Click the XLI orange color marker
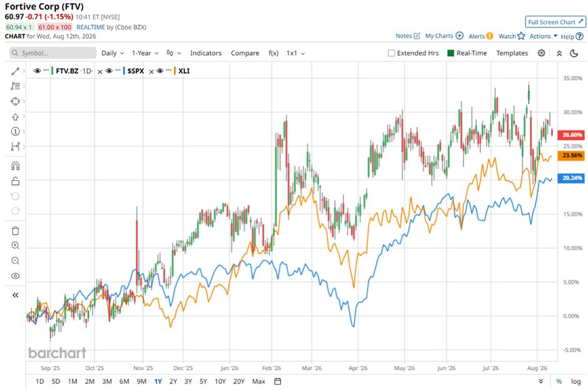 [175, 71]
